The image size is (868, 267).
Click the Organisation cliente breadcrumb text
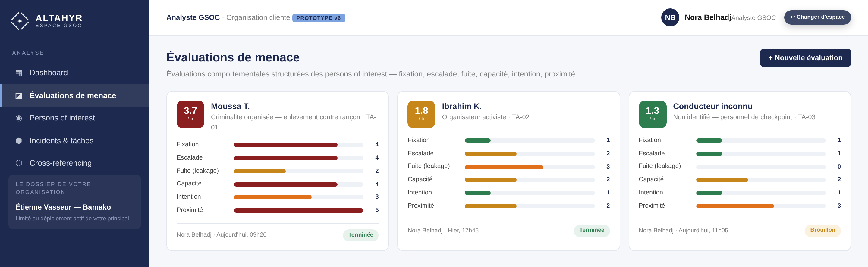pyautogui.click(x=258, y=17)
